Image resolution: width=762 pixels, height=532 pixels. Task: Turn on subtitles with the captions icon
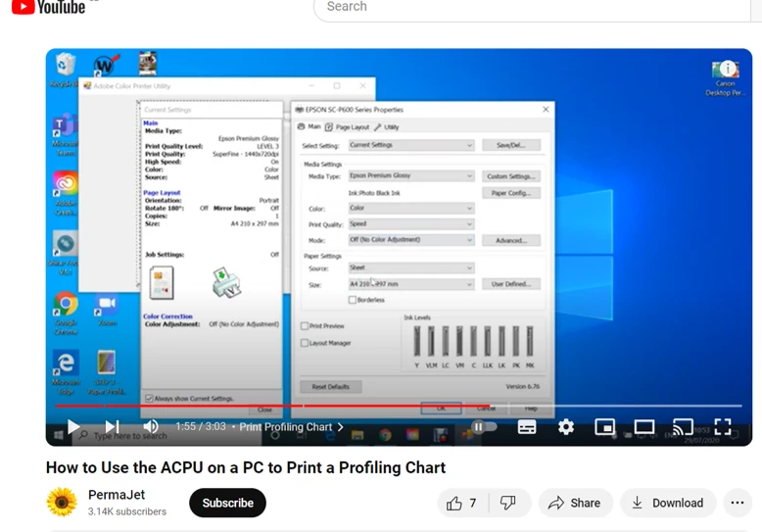pos(527,427)
